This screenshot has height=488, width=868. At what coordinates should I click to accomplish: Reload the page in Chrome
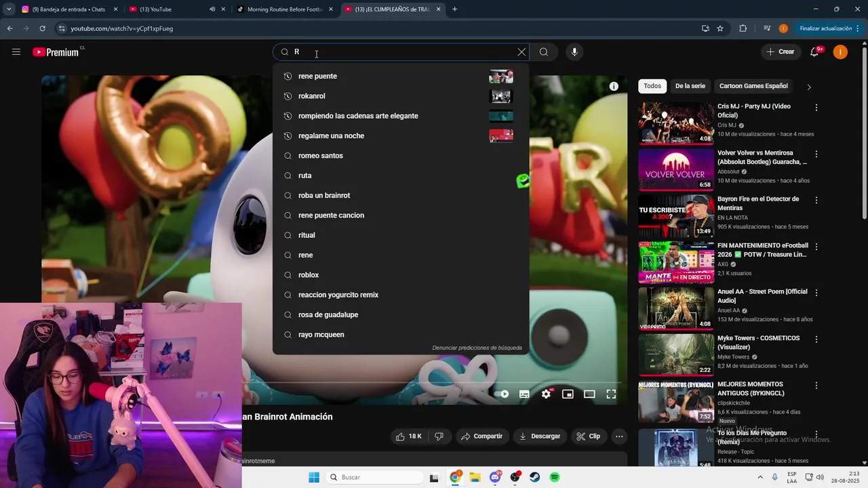(42, 28)
